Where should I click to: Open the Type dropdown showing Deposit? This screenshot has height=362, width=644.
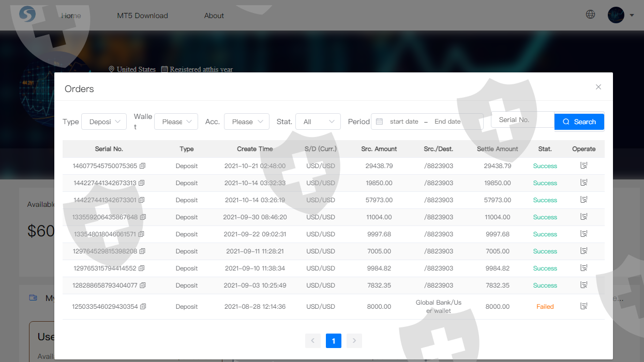pyautogui.click(x=104, y=122)
